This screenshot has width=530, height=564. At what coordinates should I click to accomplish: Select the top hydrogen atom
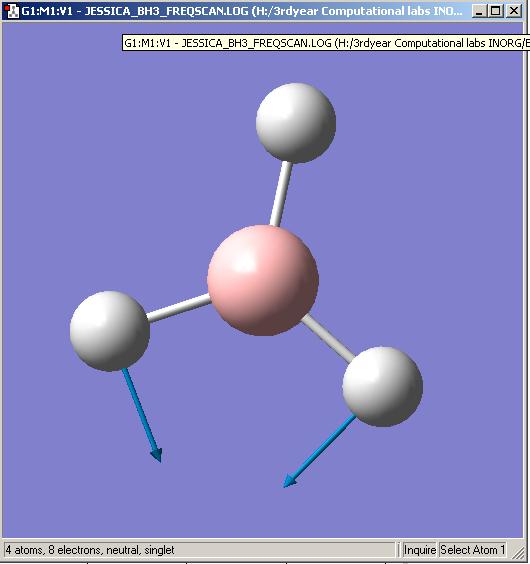(296, 123)
